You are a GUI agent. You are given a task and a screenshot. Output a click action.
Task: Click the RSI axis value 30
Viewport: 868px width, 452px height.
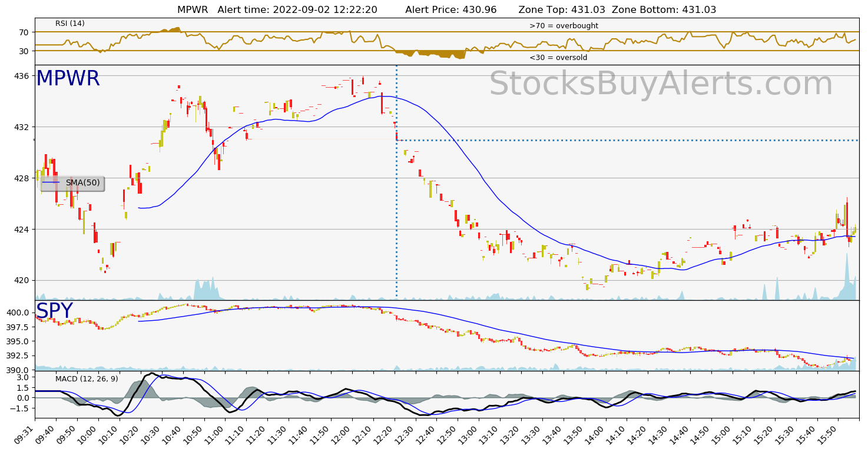click(25, 51)
